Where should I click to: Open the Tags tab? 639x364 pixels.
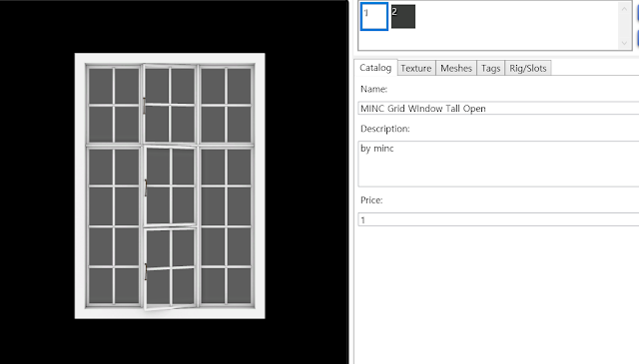[490, 68]
